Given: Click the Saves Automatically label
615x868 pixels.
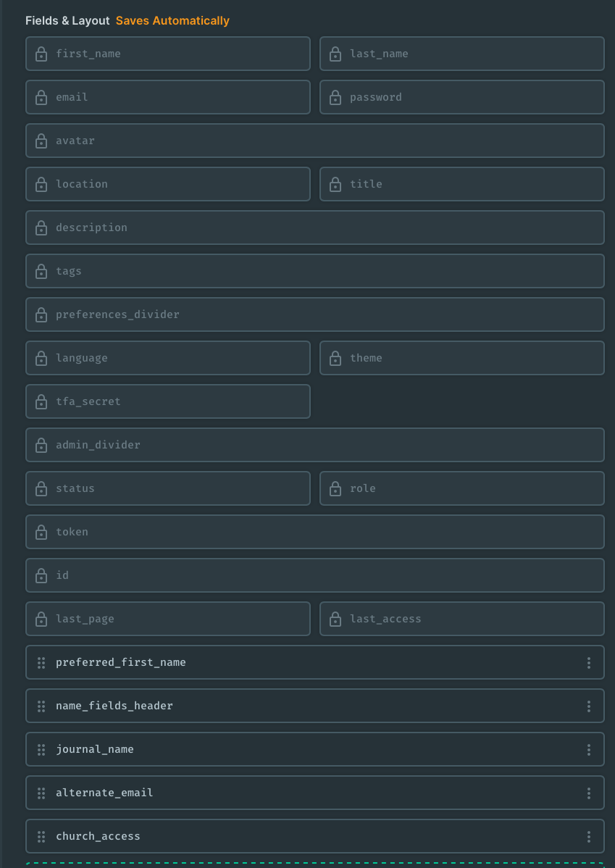Looking at the screenshot, I should coord(172,20).
